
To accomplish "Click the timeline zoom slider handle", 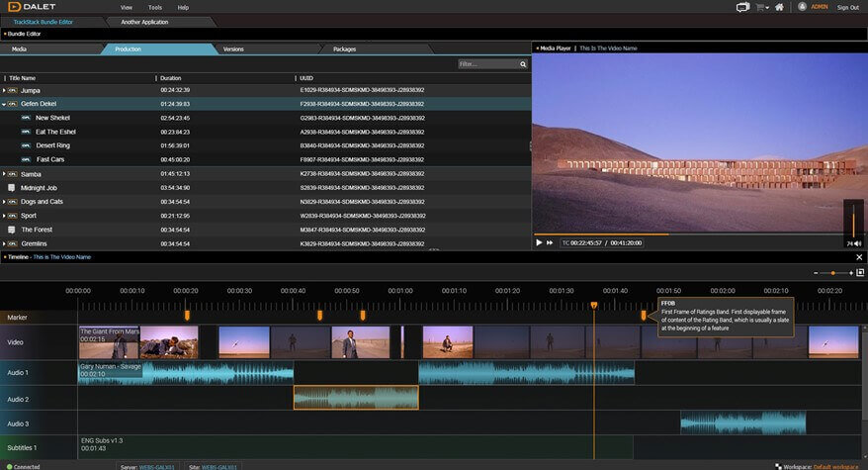I will coord(833,272).
